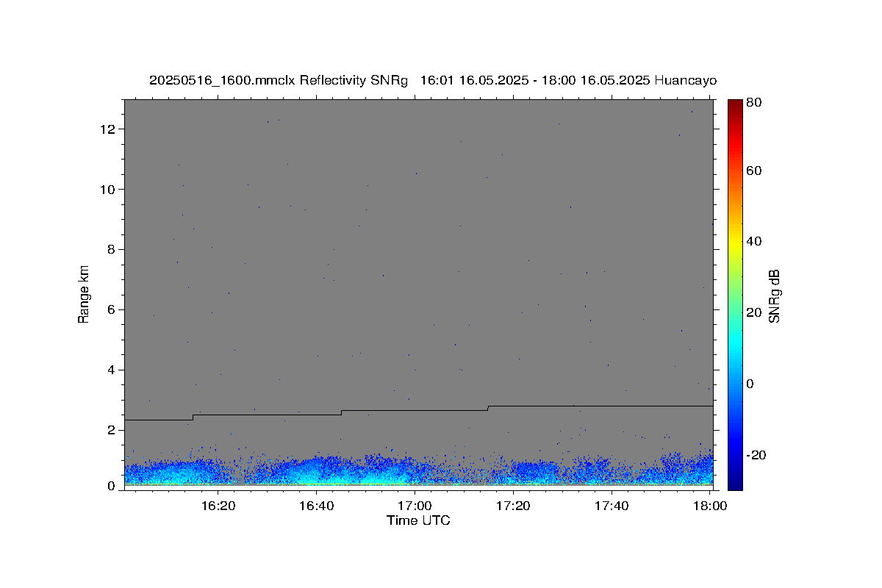Click the 'SNRg dB' colorbar label
Image resolution: width=882 pixels, height=588 pixels.
774,296
